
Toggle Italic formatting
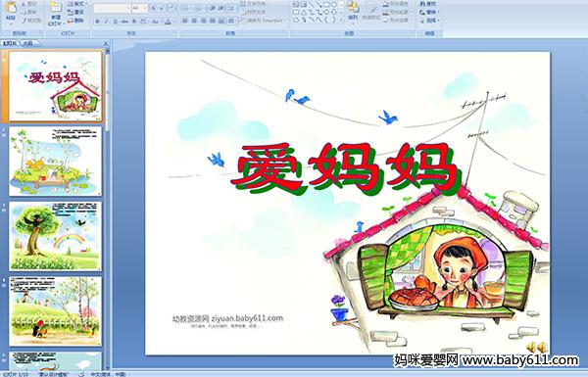pyautogui.click(x=106, y=22)
